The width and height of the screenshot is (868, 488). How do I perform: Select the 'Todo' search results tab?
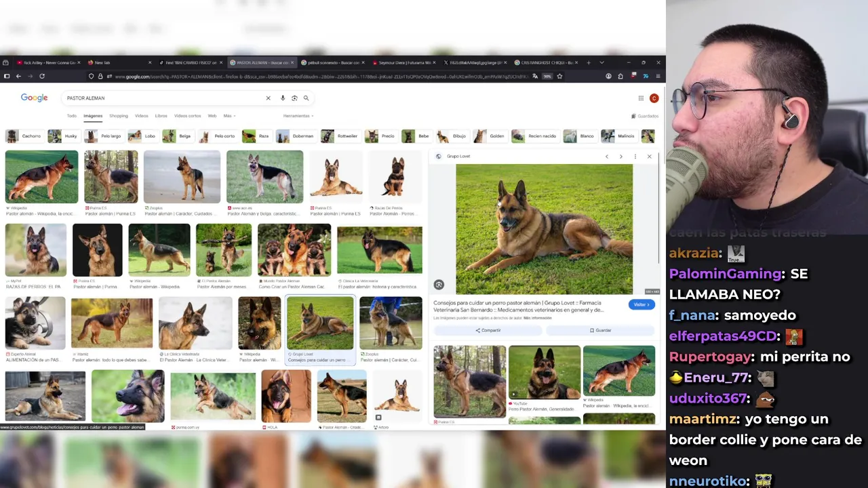[71, 116]
